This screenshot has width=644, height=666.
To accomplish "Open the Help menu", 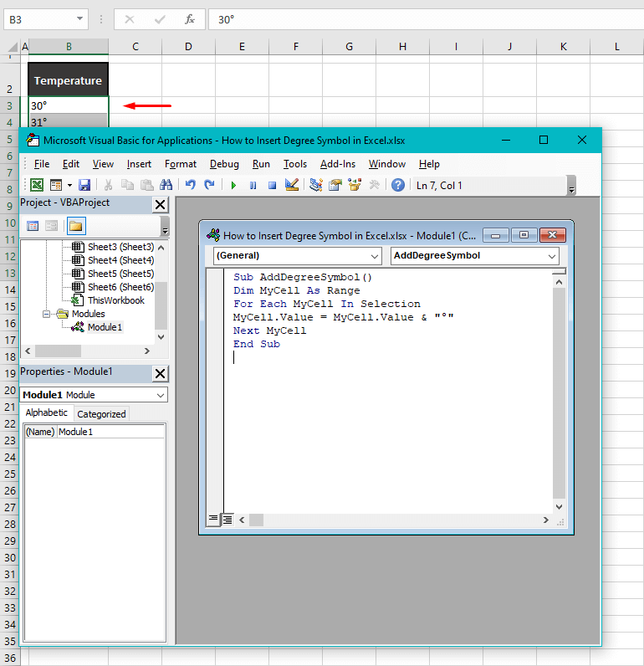I will tap(429, 164).
